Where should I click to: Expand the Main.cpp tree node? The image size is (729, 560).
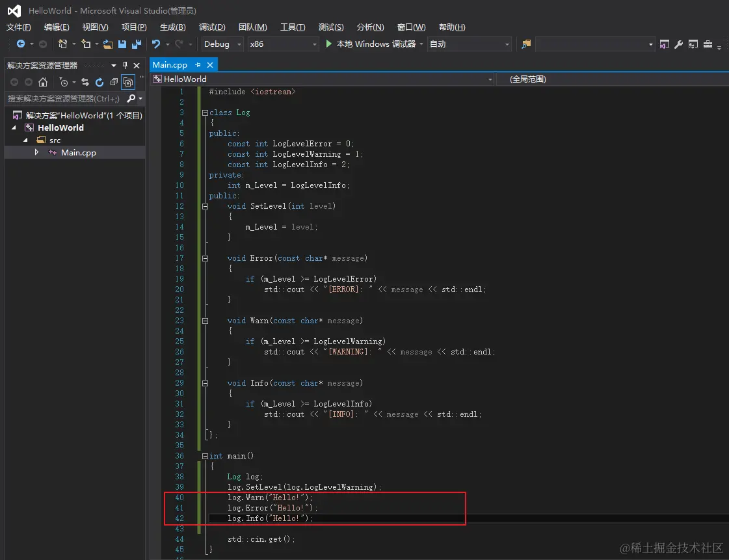click(x=37, y=152)
